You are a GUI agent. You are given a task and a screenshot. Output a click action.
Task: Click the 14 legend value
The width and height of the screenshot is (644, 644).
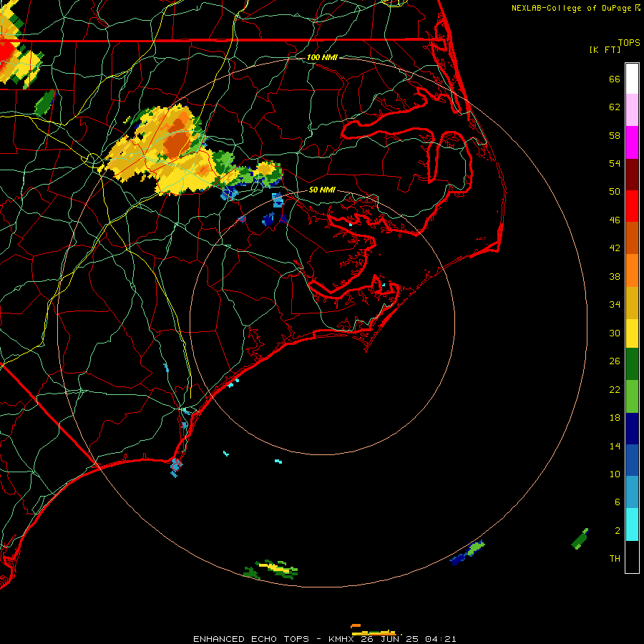pyautogui.click(x=615, y=447)
